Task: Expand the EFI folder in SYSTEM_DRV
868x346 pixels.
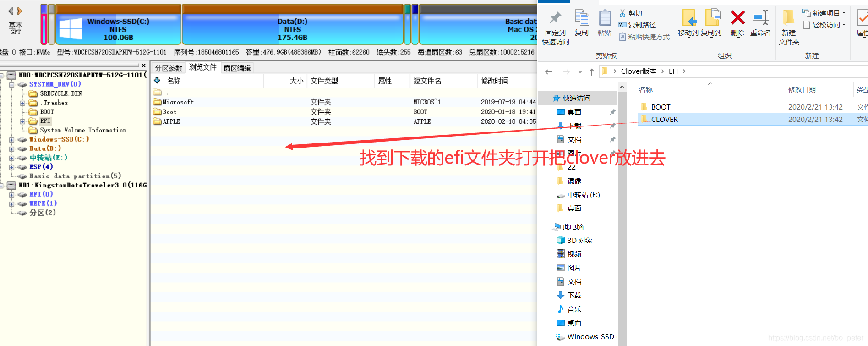Action: 22,121
